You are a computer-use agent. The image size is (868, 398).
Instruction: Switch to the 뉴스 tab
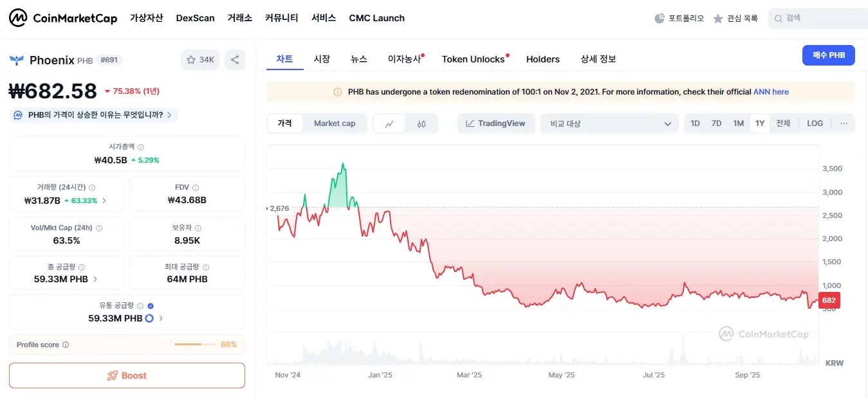[x=359, y=59]
